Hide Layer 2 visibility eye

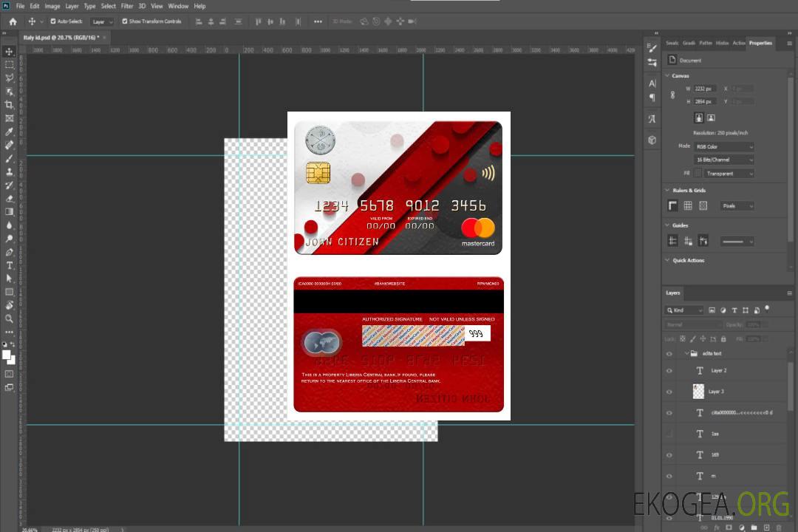(669, 371)
